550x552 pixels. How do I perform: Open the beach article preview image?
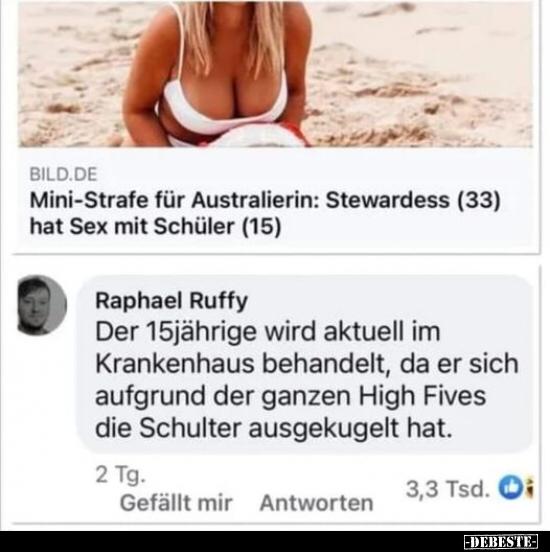point(275,73)
